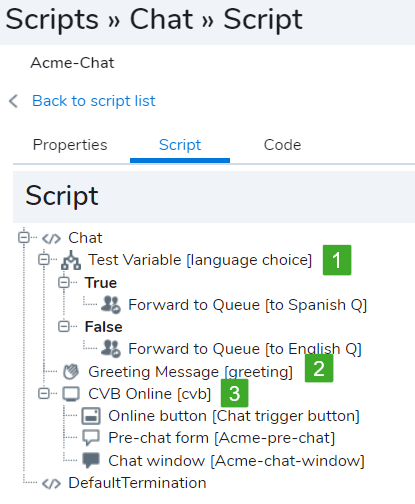This screenshot has width=415, height=504.
Task: Click the back chevron arrow icon
Action: (13, 101)
